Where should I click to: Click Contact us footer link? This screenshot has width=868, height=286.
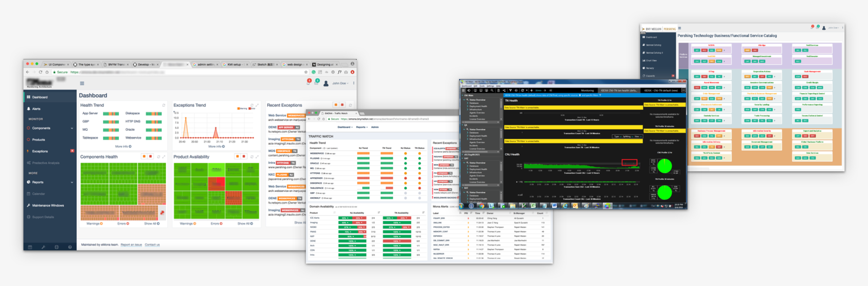[x=152, y=245]
